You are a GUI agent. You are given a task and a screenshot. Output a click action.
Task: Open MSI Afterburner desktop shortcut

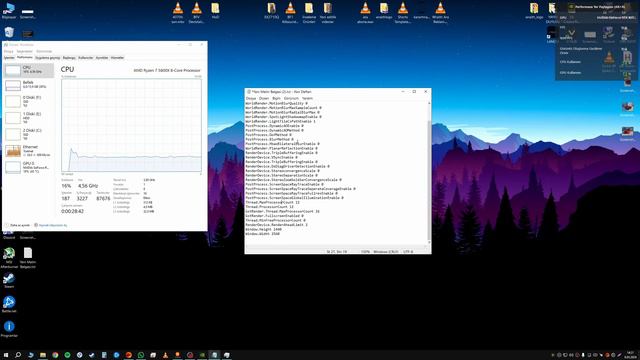tap(9, 258)
